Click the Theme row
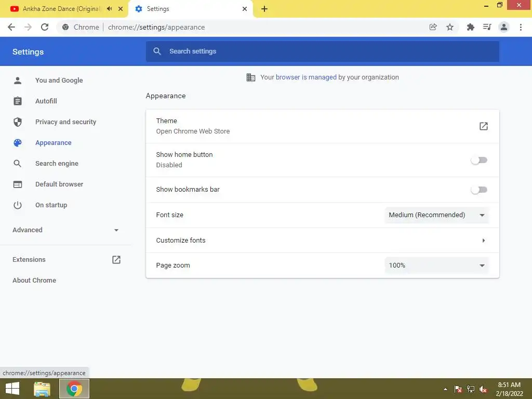 [x=322, y=126]
